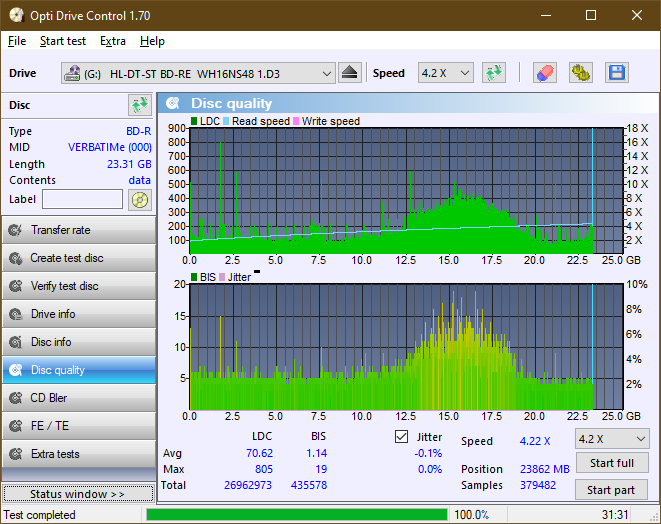Click the LDC total 26962973 value
Screen dimensions: 661x524
[248, 485]
